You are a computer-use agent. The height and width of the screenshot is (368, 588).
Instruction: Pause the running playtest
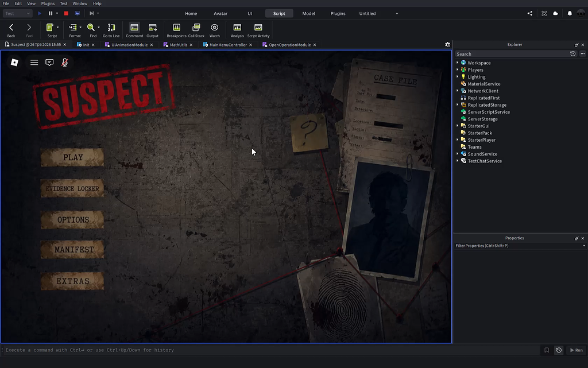(51, 13)
